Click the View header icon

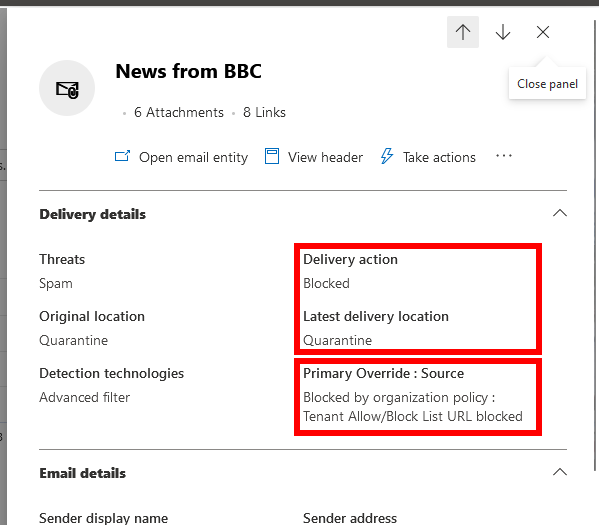[272, 156]
